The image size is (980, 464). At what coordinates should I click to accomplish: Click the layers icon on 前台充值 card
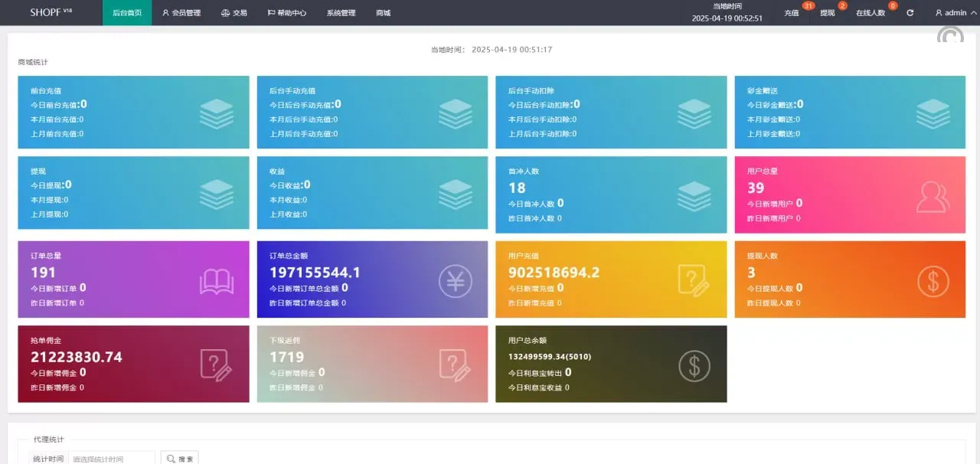[216, 113]
